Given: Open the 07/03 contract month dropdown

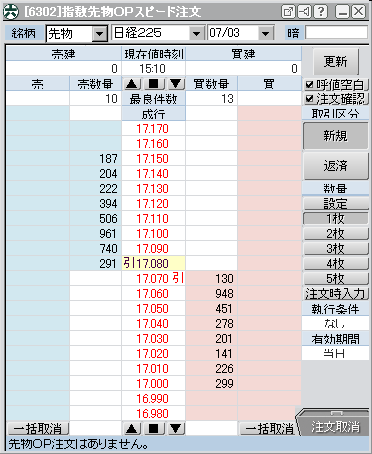Looking at the screenshot, I should click(265, 33).
